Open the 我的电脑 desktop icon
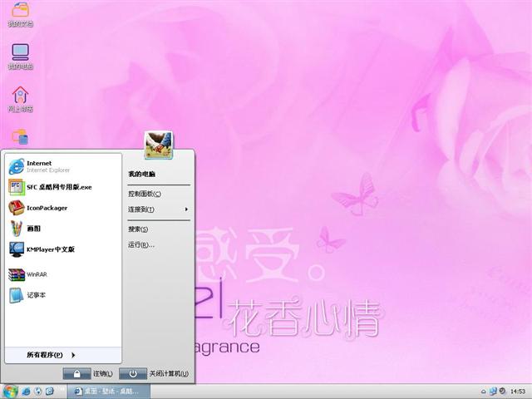Screen dimensions: 532x399 (20, 56)
